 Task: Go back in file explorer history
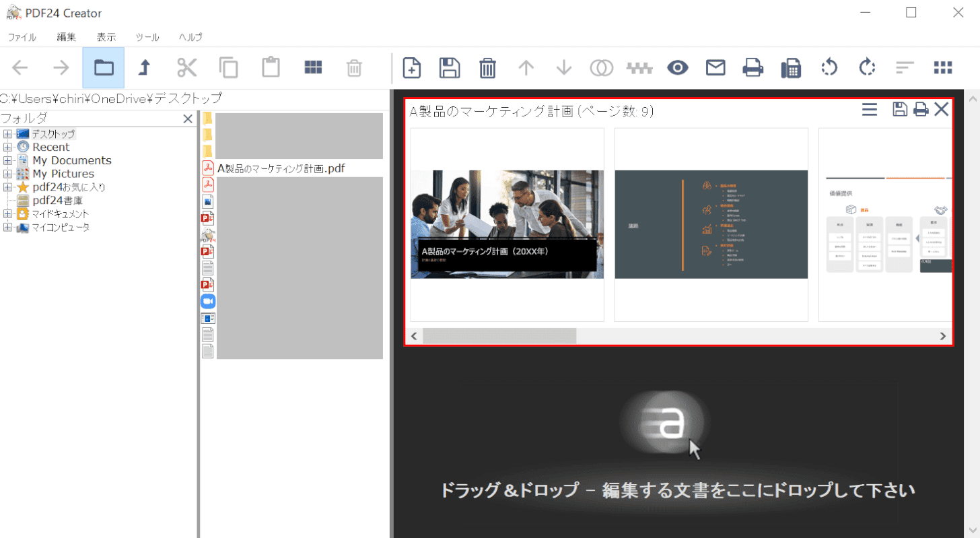[x=20, y=67]
